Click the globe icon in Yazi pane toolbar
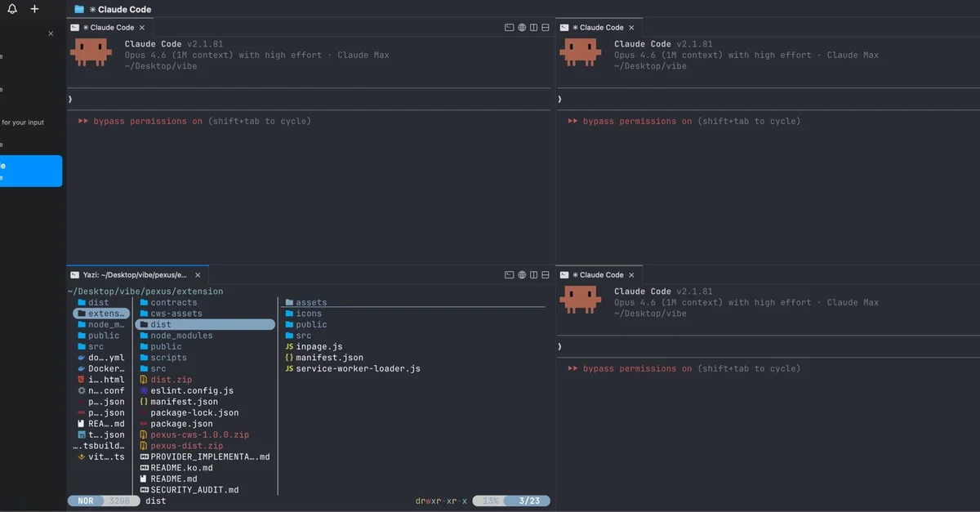980x512 pixels. tap(521, 275)
